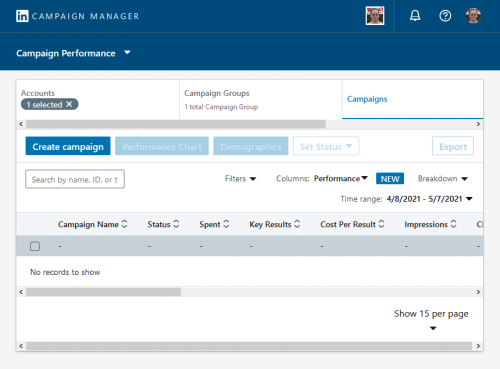
Task: Click the table's horizontal scrollbar thumb
Action: (104, 292)
